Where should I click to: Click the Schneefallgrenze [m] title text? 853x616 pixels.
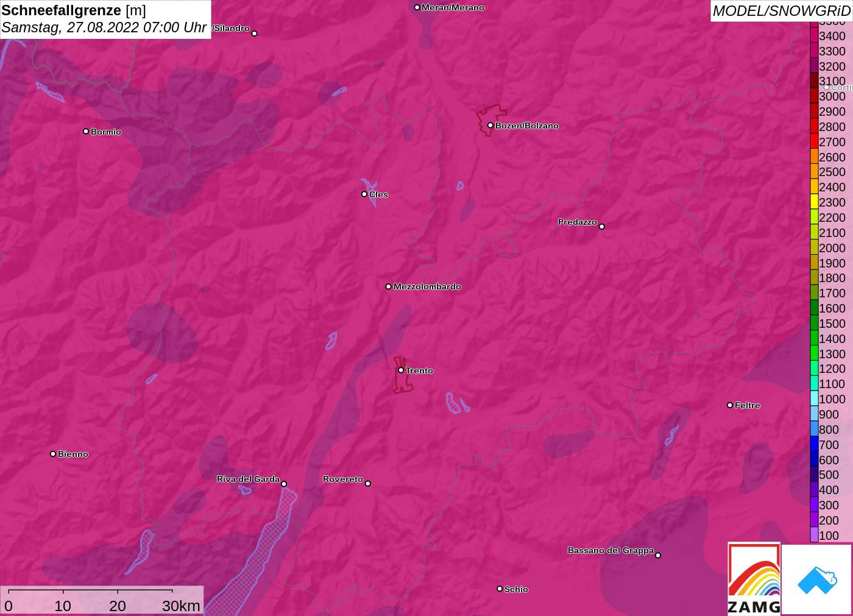point(74,10)
